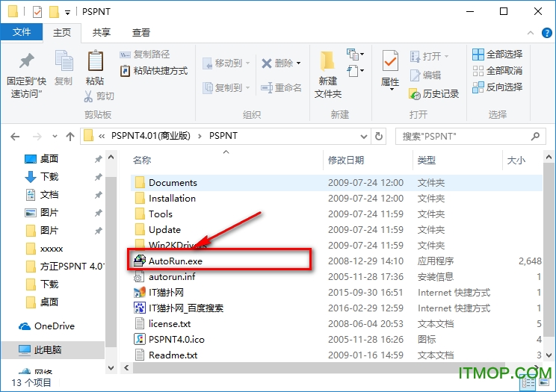Click the Paste (粘贴) clipboard icon

[95, 60]
